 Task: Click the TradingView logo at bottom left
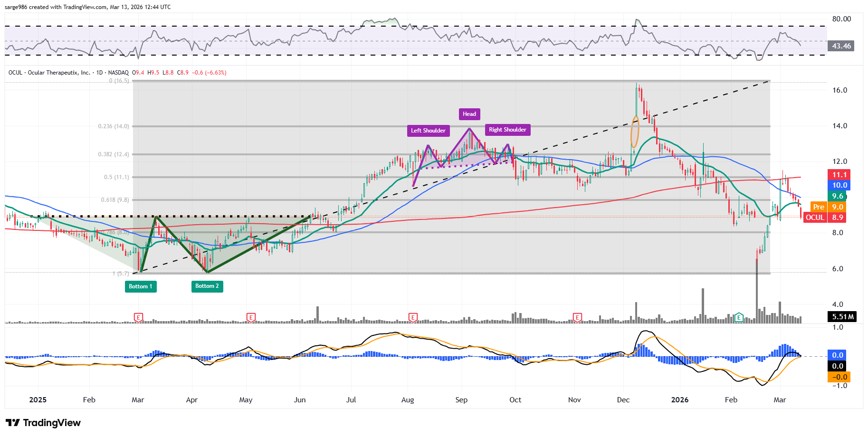tap(43, 423)
